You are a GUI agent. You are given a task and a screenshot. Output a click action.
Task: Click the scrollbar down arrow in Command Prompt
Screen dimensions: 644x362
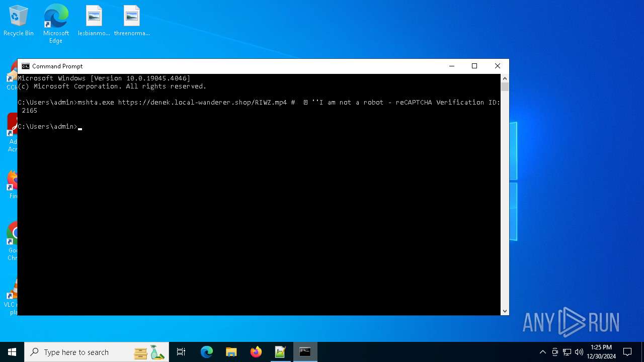click(505, 311)
